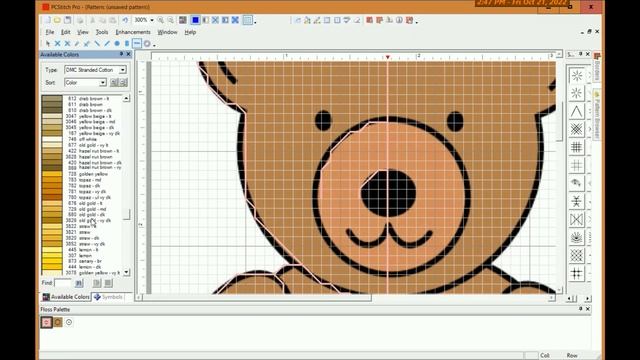Open the Help menu
This screenshot has height=360, width=640.
point(190,32)
